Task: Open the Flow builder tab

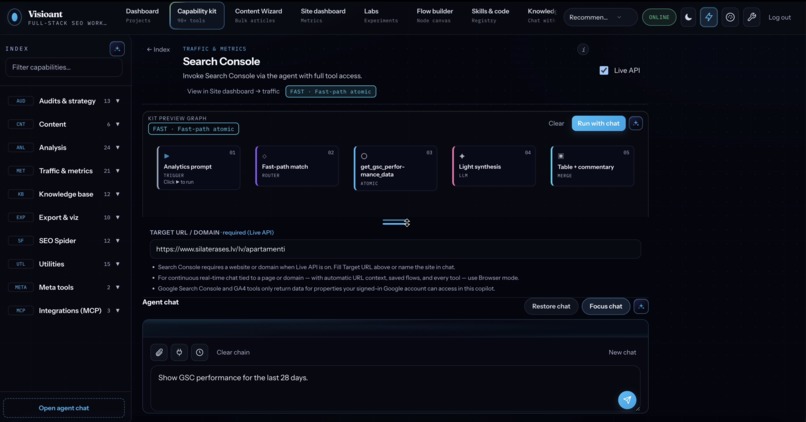Action: tap(434, 15)
